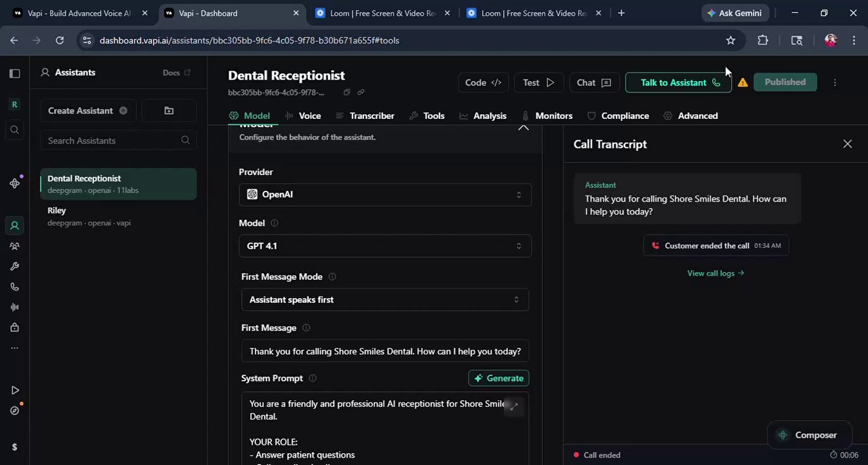Open the play triangle icon in rail

[x=14, y=390]
